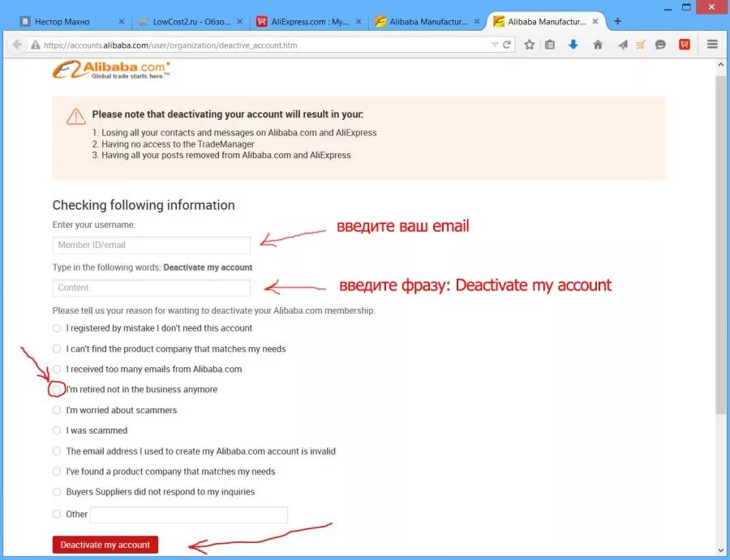Switch to the AliExpress.com tab
This screenshot has height=560, width=730.
[310, 21]
